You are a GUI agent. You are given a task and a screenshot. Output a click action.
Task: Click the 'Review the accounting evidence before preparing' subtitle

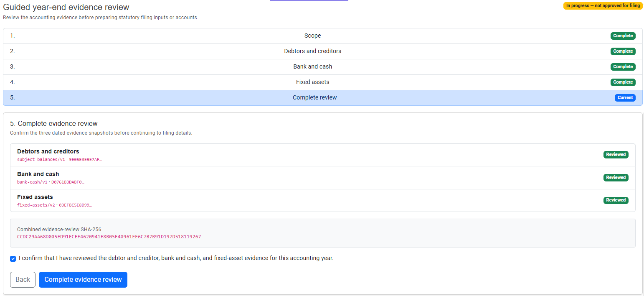[101, 18]
